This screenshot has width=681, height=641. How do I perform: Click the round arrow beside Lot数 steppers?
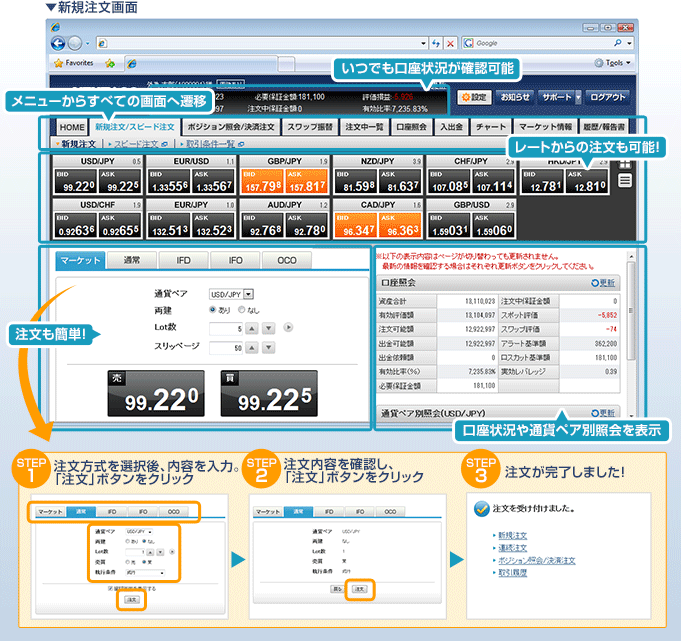[288, 327]
